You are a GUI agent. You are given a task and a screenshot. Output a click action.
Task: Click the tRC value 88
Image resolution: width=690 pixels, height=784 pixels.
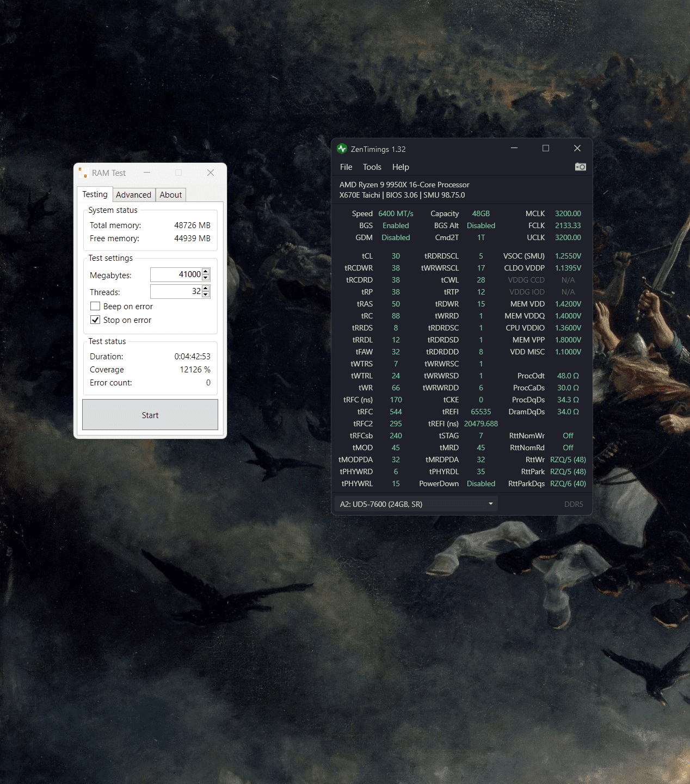tap(396, 316)
